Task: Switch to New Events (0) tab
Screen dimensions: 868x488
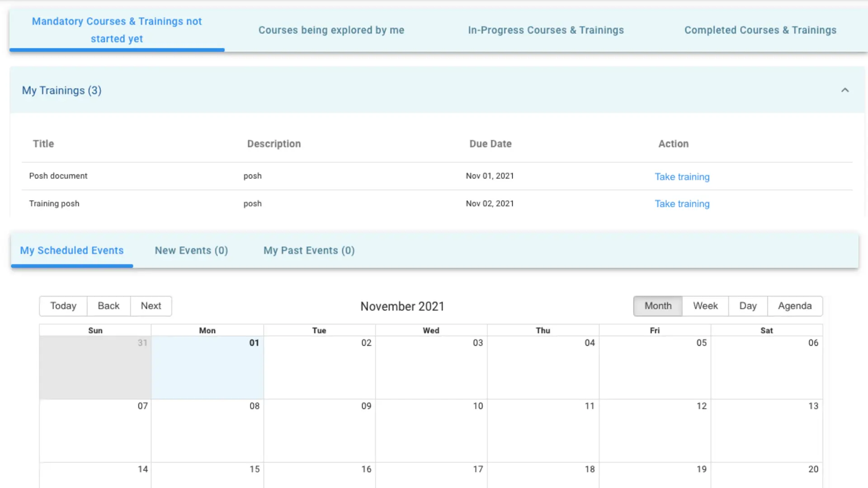Action: [x=191, y=250]
